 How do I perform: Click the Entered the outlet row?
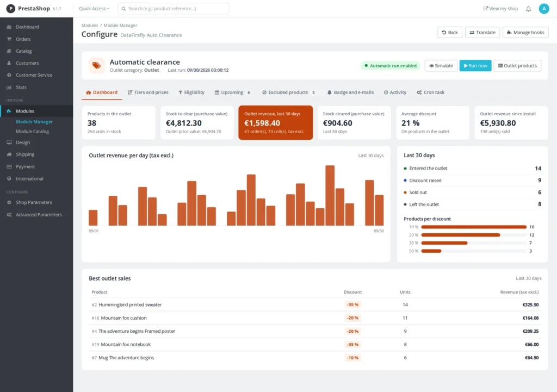(473, 169)
